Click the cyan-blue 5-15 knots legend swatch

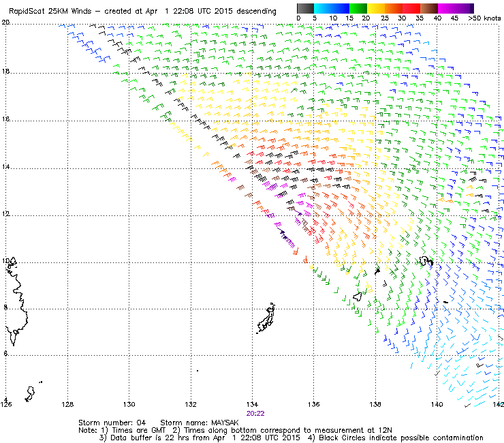coord(332,8)
